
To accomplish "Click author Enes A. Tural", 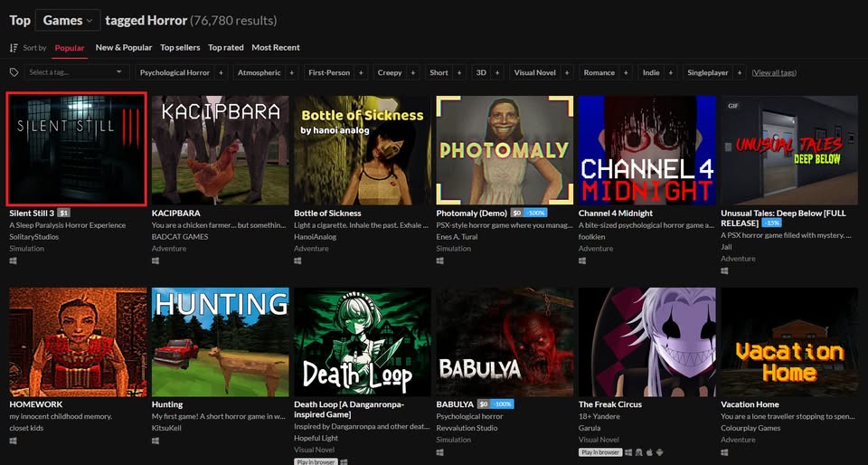I will click(x=458, y=237).
